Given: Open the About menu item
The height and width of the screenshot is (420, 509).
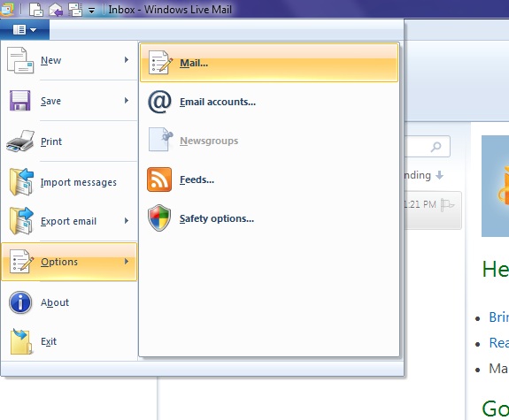Looking at the screenshot, I should click(x=69, y=302).
